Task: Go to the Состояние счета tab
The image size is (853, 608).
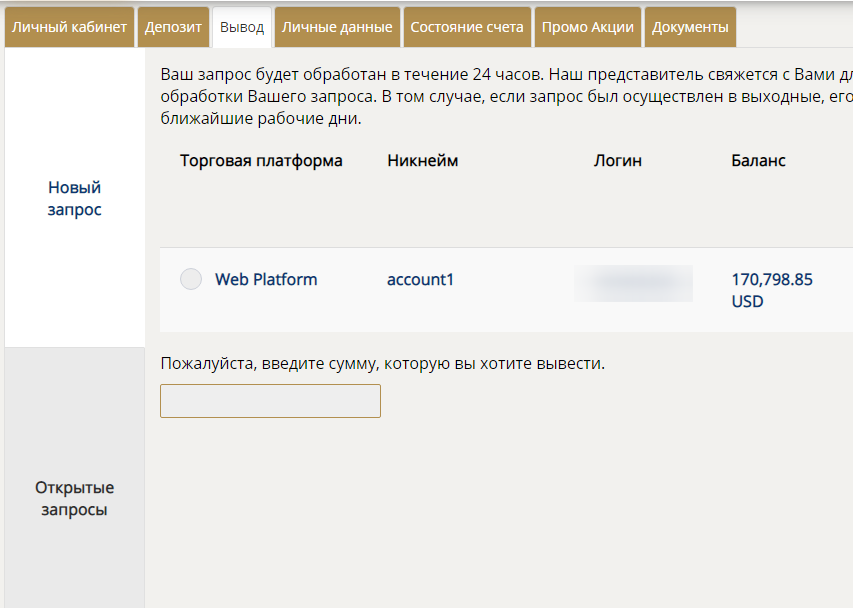Action: click(x=467, y=27)
